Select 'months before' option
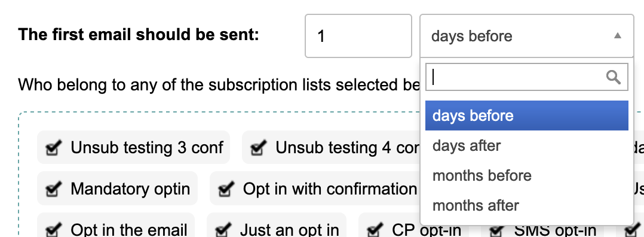The width and height of the screenshot is (644, 237). click(x=526, y=176)
